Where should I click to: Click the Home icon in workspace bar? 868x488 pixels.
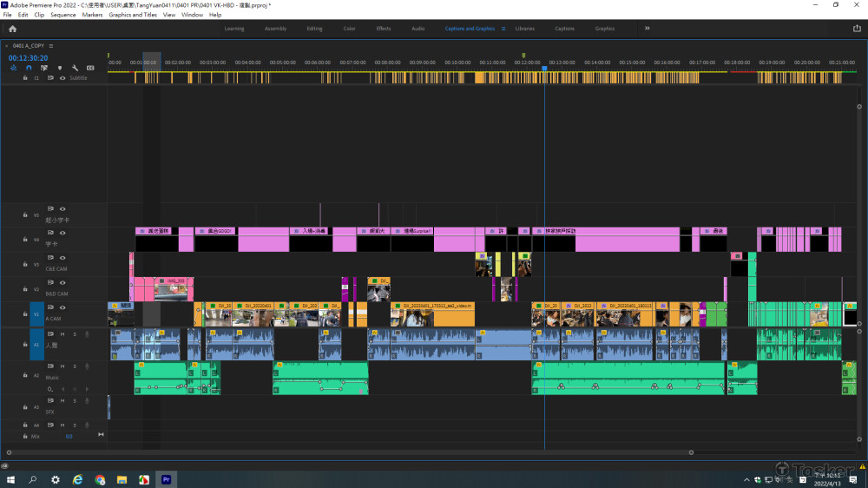pyautogui.click(x=12, y=29)
